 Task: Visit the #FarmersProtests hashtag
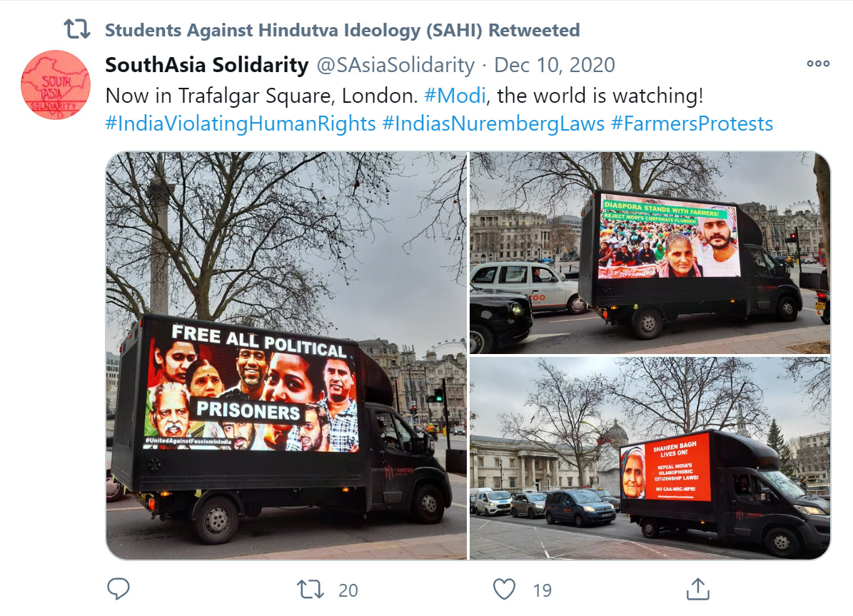pyautogui.click(x=692, y=123)
